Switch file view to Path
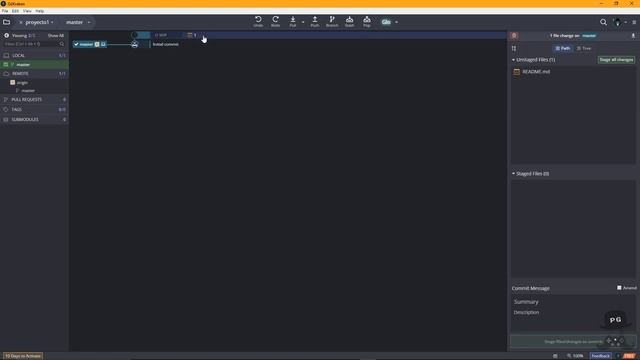640x360 pixels. click(x=563, y=48)
